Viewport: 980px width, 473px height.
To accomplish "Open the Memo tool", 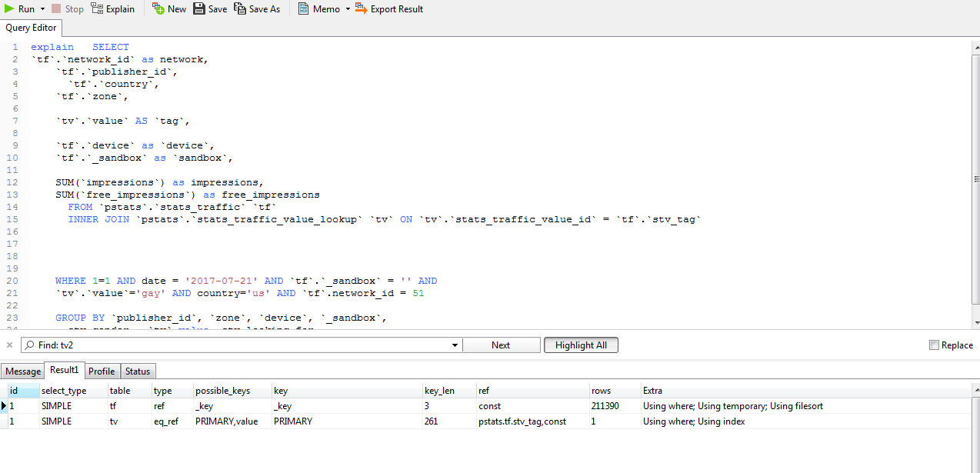I will (304, 9).
